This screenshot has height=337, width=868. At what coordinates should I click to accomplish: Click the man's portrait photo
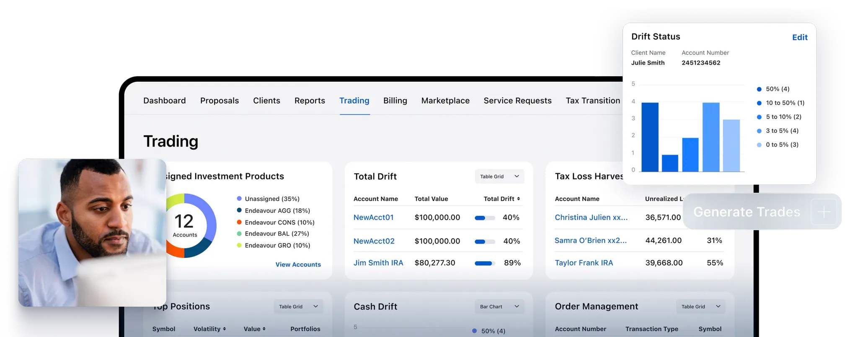pos(92,233)
